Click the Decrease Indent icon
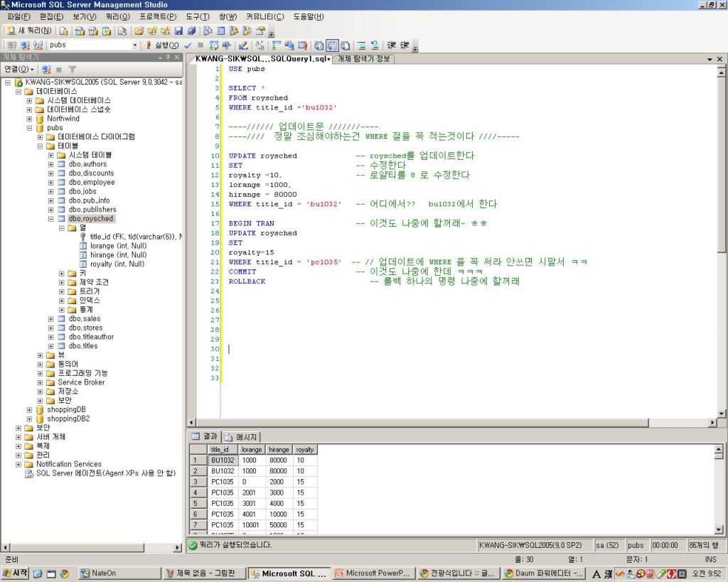Image resolution: width=728 pixels, height=582 pixels. coord(392,45)
